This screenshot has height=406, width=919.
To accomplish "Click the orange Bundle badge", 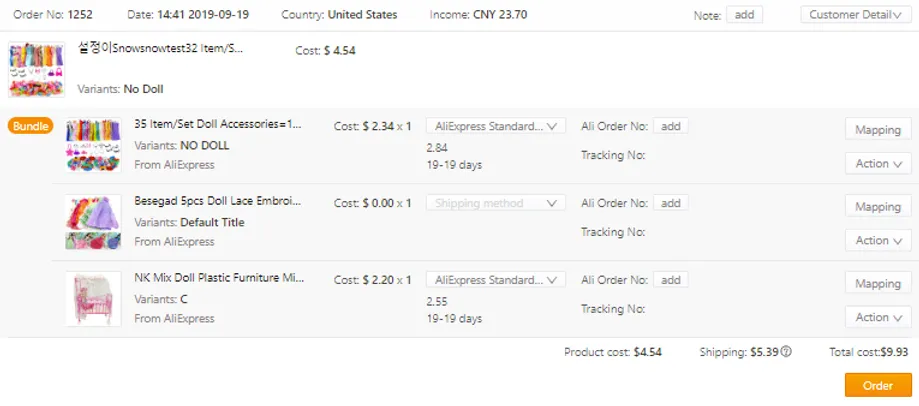I will (30, 126).
